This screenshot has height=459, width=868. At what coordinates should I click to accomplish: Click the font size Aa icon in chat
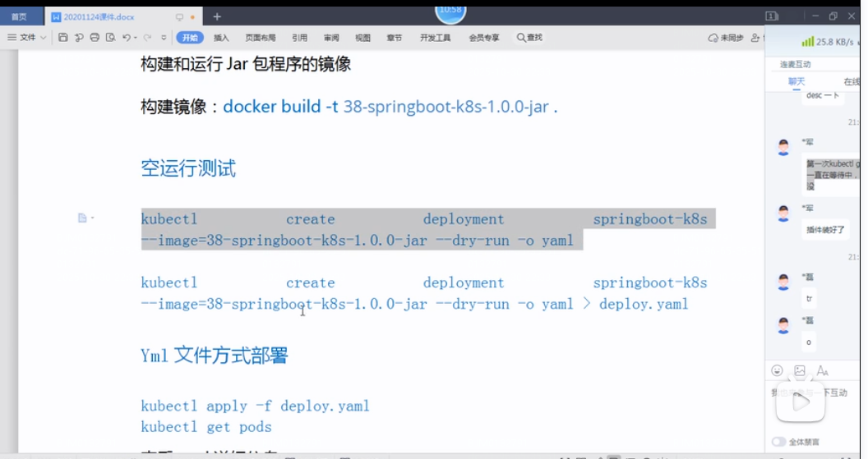point(823,370)
